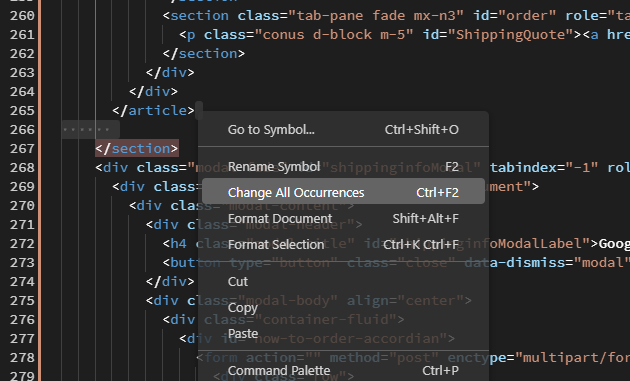Screen dimensions: 630x381
Task: Run Format Document from context menu
Action: pos(344,219)
